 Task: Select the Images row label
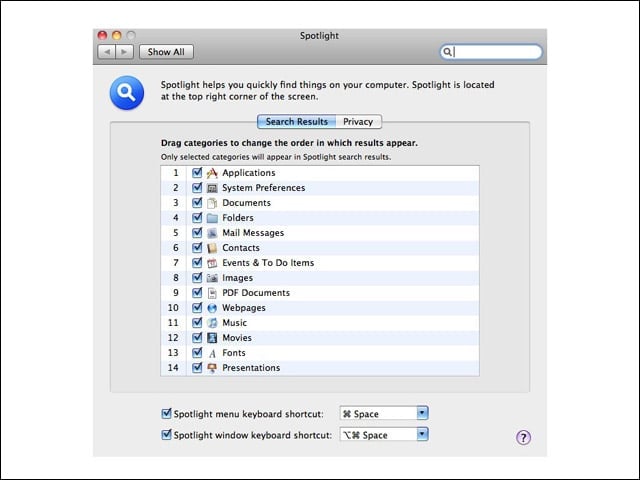(238, 278)
